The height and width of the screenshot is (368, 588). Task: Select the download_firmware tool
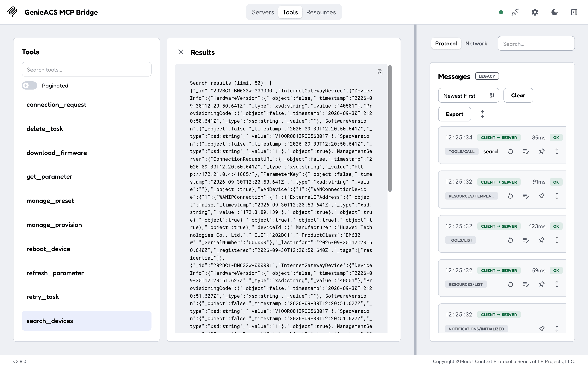[x=86, y=153]
